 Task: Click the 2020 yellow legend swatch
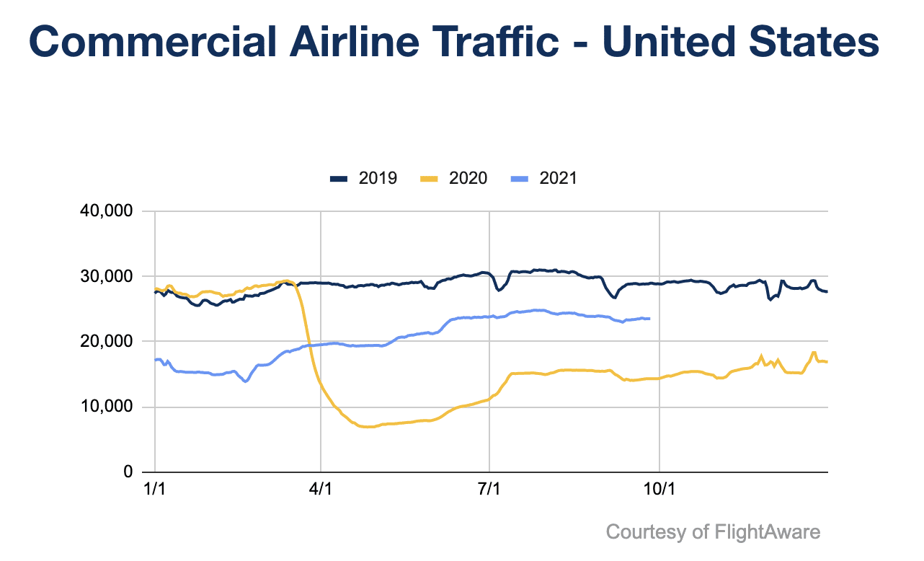[x=430, y=178]
